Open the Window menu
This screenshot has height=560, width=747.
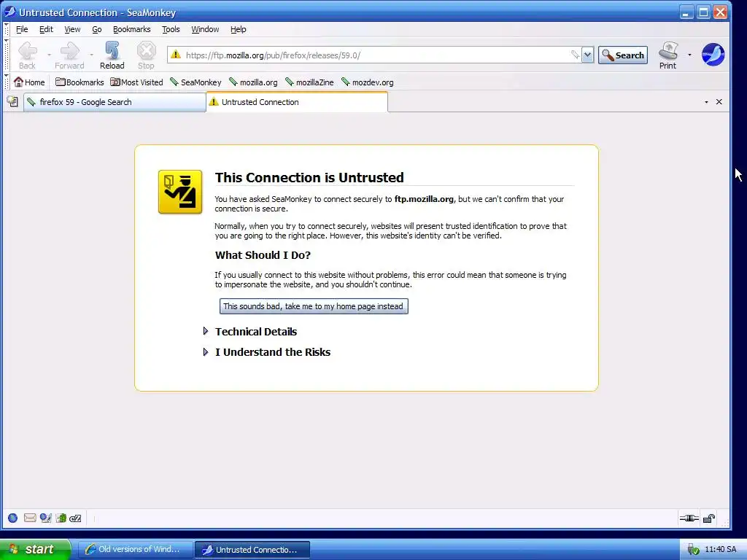click(x=205, y=29)
